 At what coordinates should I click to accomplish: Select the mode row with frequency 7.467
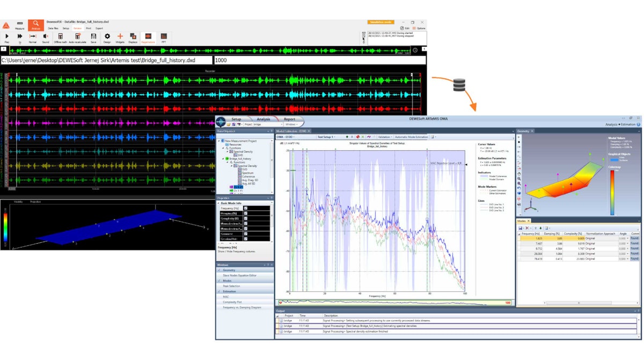pos(579,243)
